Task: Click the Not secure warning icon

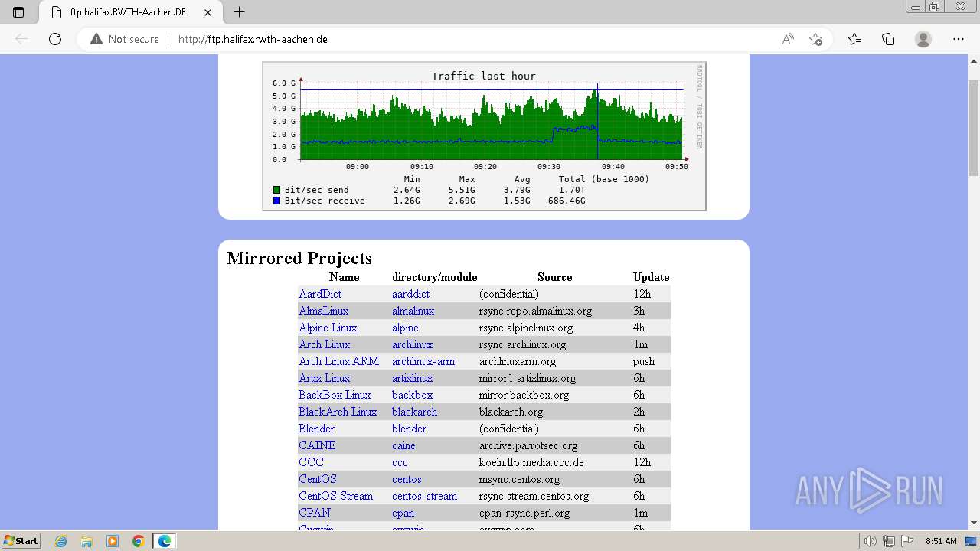Action: click(96, 39)
